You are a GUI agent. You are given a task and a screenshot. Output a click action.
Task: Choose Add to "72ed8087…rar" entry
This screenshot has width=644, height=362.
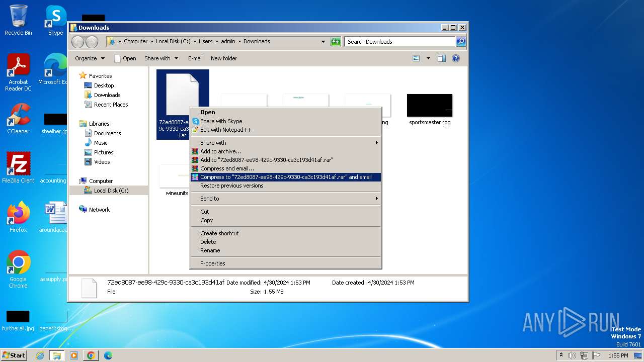(x=285, y=160)
